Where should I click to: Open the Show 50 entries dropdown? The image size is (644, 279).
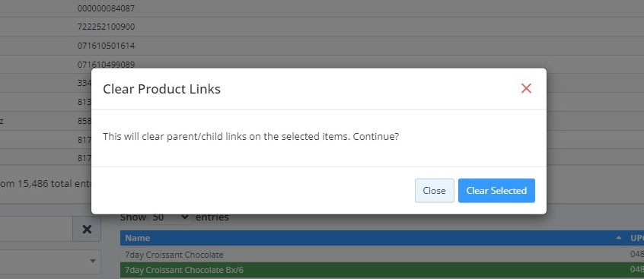(x=171, y=217)
